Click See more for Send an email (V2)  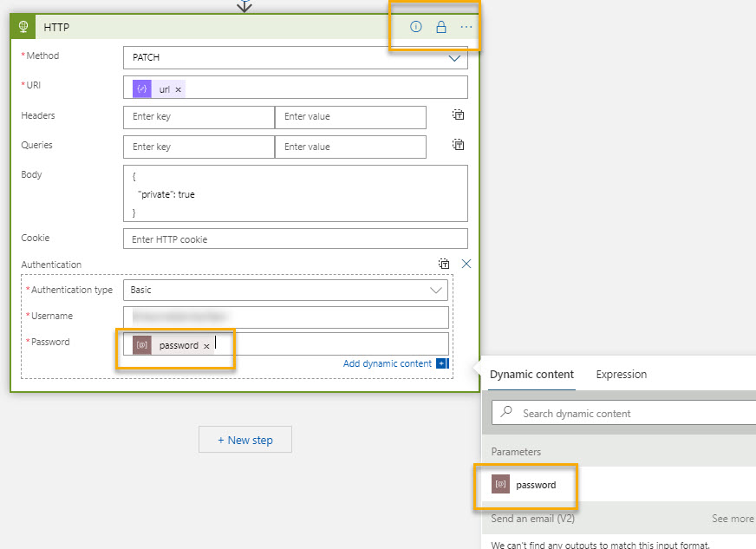pos(733,519)
